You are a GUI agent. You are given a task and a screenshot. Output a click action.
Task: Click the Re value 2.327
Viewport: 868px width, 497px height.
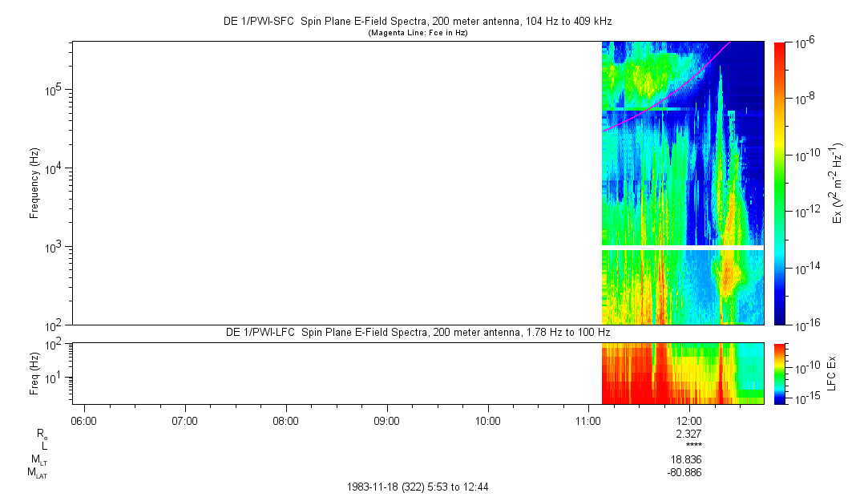[x=689, y=433]
